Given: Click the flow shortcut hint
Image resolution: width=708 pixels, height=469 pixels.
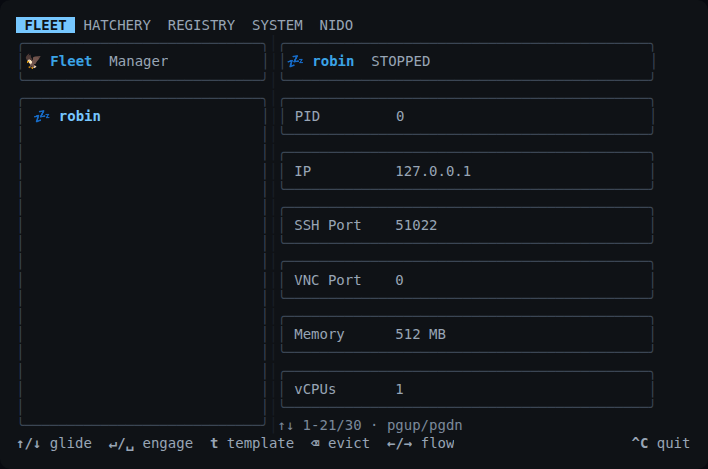Looking at the screenshot, I should tap(421, 443).
